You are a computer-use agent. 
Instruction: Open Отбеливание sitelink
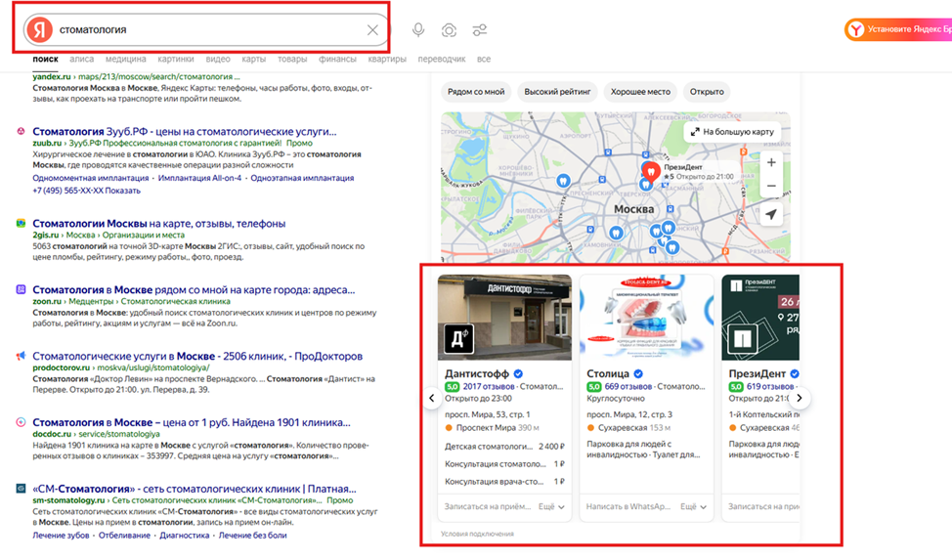click(x=124, y=536)
